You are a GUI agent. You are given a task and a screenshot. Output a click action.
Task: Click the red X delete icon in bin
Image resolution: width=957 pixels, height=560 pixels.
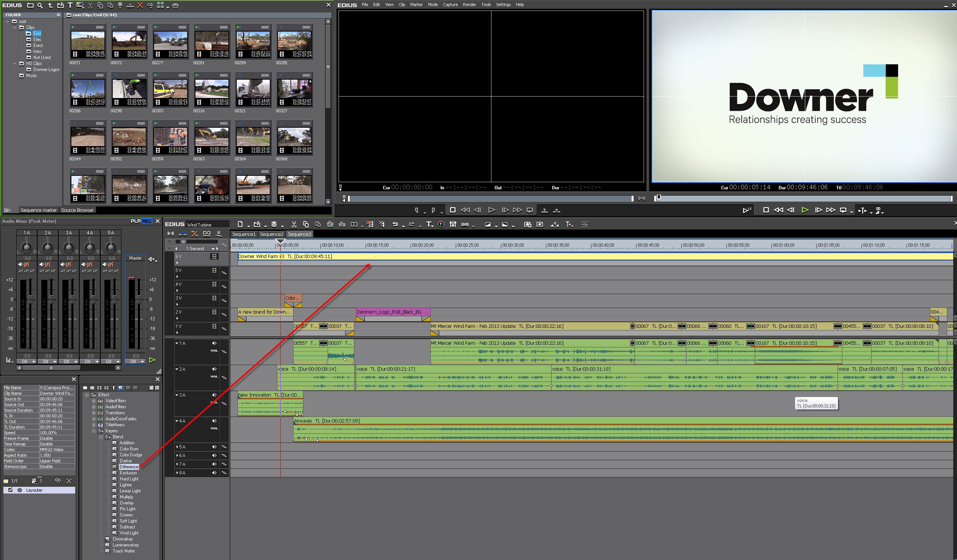pyautogui.click(x=140, y=5)
